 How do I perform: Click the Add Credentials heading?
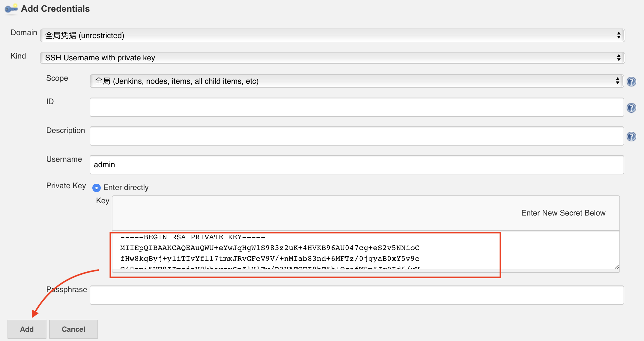55,9
